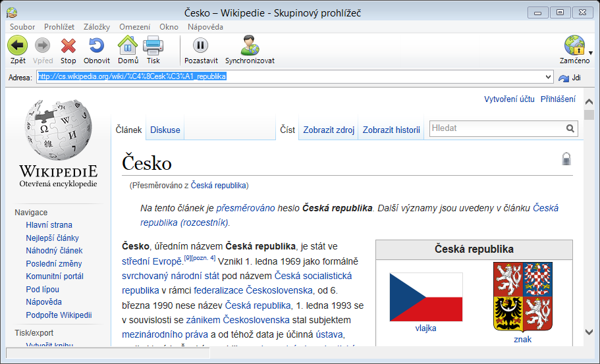Click the search magnifier icon
The image size is (600, 364).
coord(570,128)
